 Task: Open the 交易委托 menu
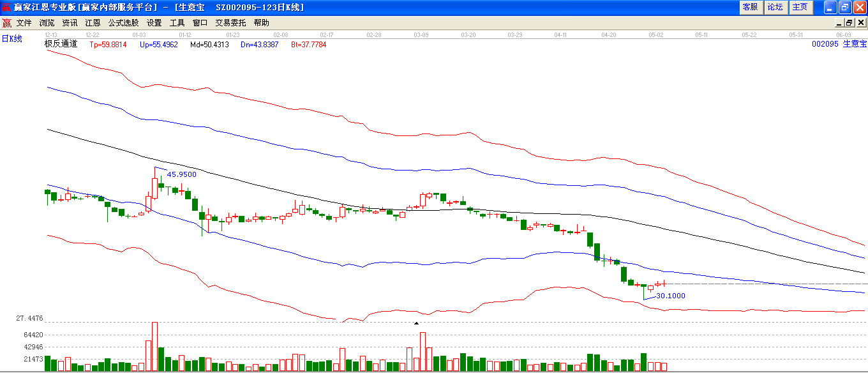230,23
